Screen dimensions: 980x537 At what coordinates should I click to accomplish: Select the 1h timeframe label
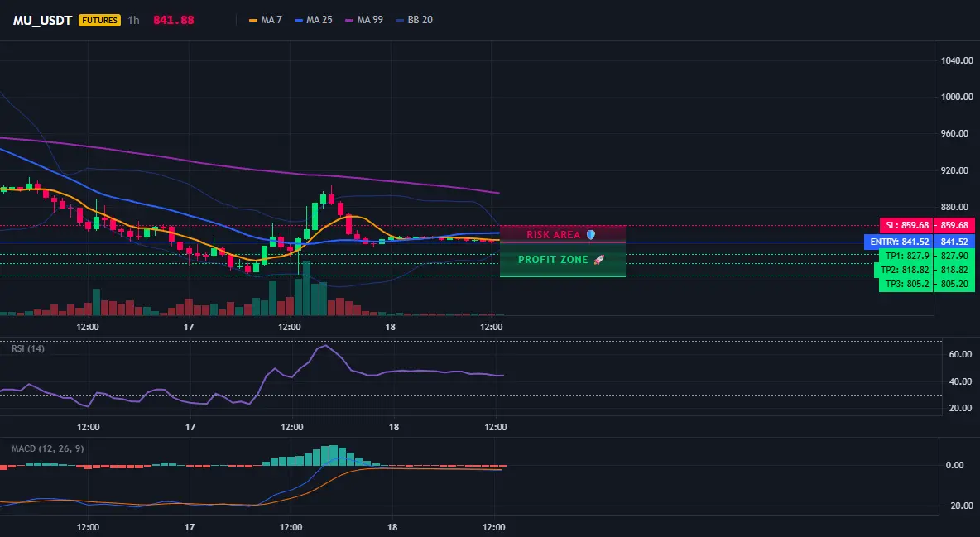(134, 20)
